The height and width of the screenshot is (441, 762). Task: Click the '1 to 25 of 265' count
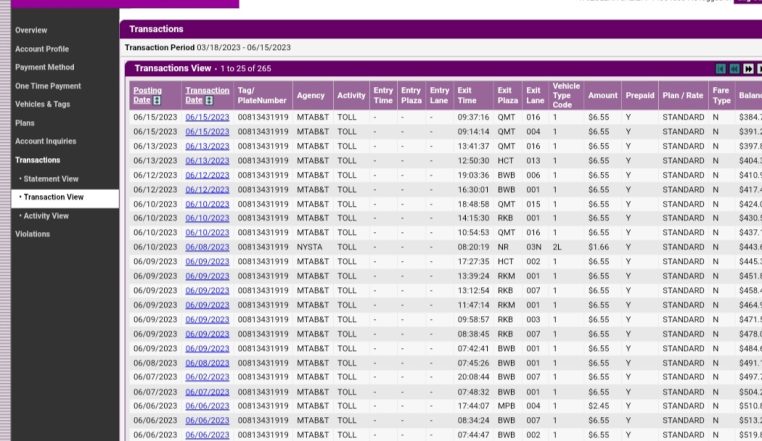pyautogui.click(x=246, y=69)
